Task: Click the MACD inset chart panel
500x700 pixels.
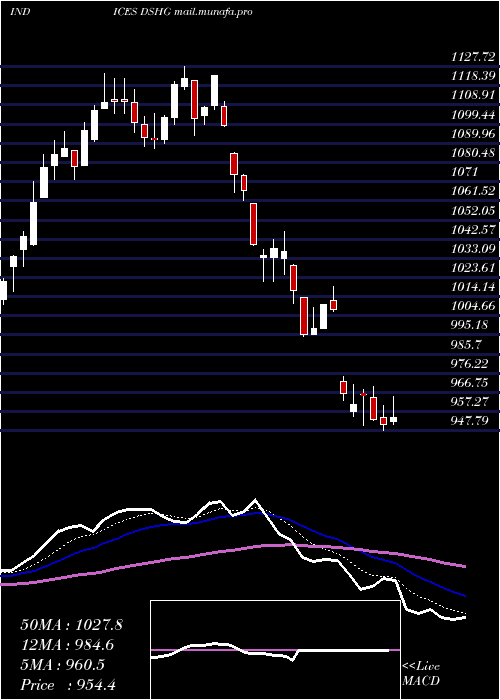Action: 275,650
